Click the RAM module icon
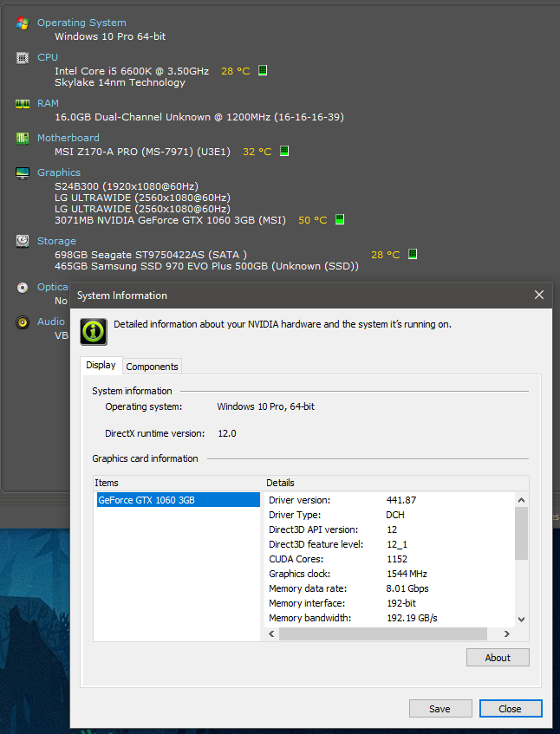 [x=22, y=103]
